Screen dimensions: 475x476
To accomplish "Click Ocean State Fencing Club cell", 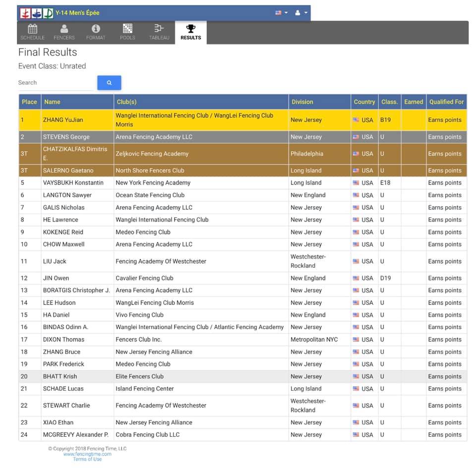I will click(x=201, y=195).
